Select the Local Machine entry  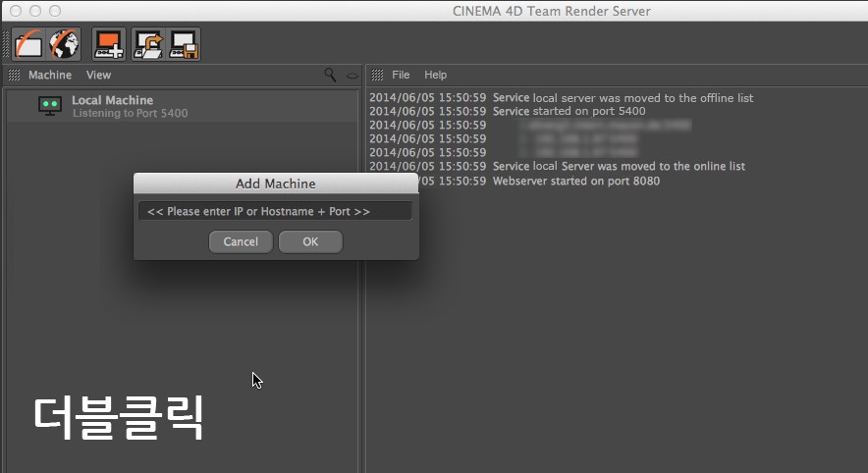point(183,106)
